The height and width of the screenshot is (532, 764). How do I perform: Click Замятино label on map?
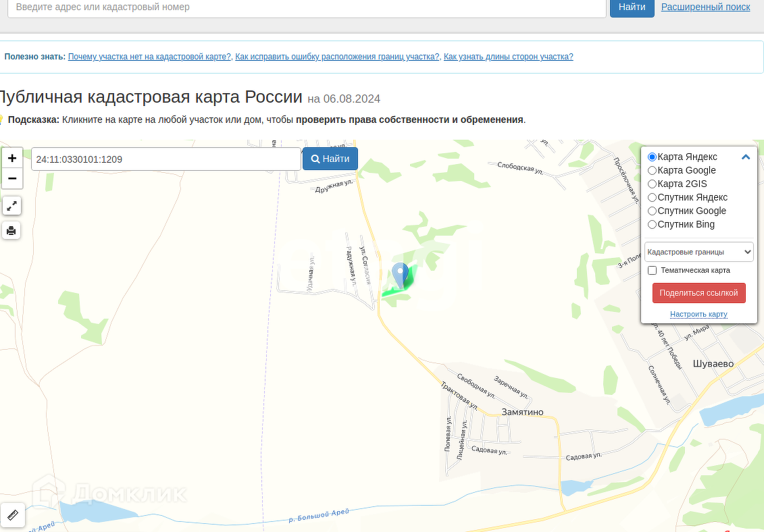(522, 412)
